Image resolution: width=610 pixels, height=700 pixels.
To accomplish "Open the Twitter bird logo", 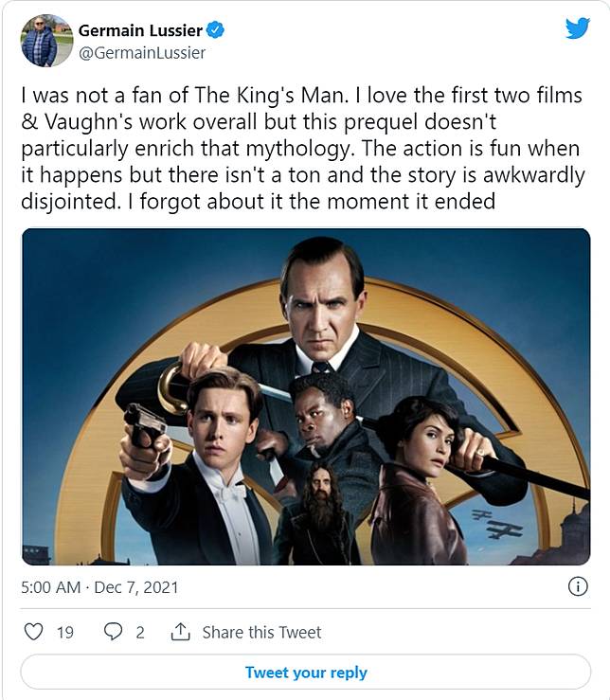I will pos(577,28).
